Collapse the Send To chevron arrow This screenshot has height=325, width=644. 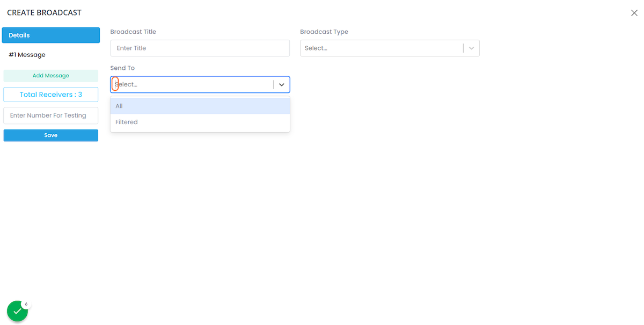pos(281,85)
